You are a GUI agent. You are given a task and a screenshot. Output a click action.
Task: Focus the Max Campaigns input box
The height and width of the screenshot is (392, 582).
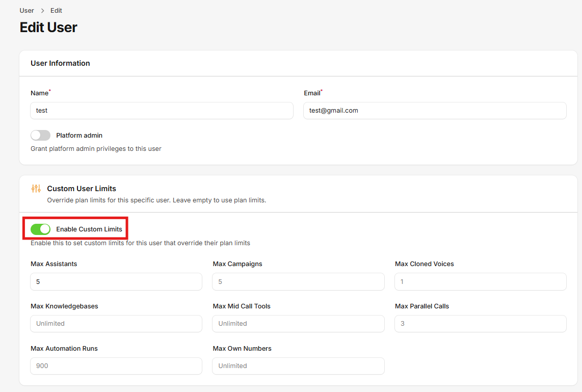pyautogui.click(x=298, y=281)
